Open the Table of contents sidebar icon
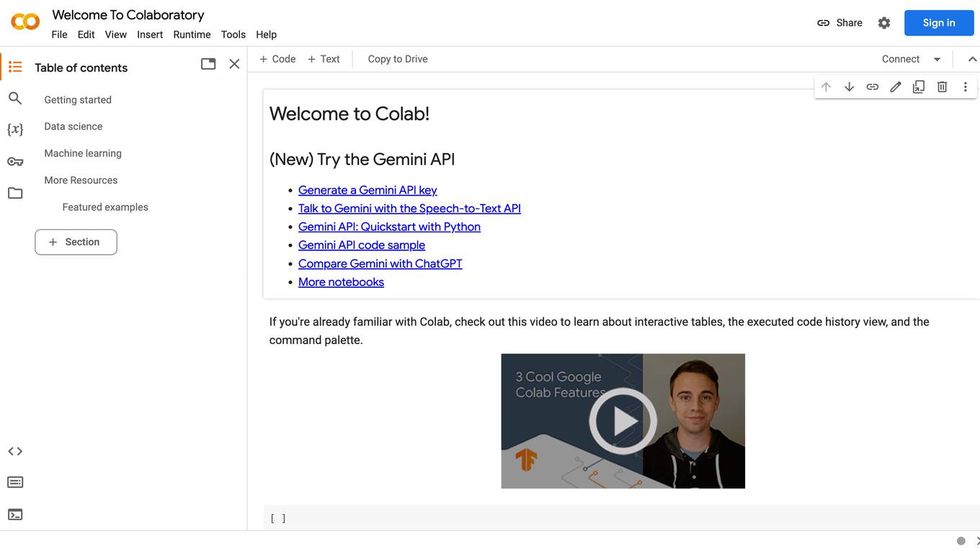 (x=15, y=67)
